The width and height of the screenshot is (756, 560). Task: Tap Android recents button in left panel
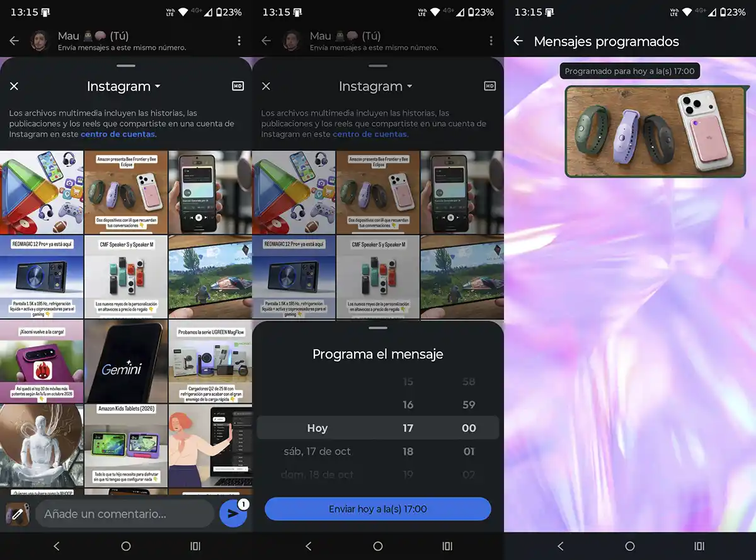195,546
